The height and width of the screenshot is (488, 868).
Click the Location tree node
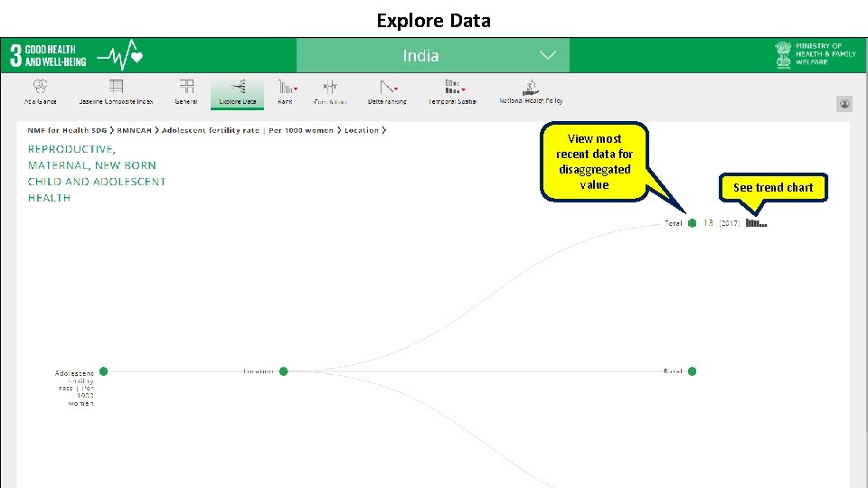click(283, 371)
